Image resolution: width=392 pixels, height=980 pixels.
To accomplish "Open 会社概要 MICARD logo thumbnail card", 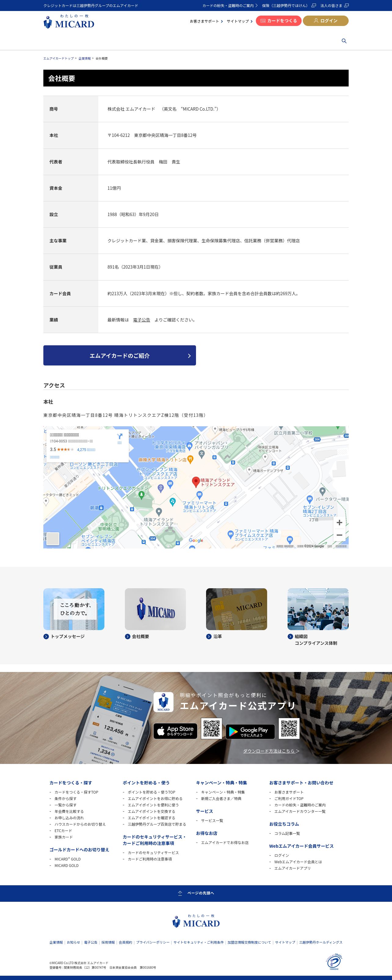I will pyautogui.click(x=155, y=609).
